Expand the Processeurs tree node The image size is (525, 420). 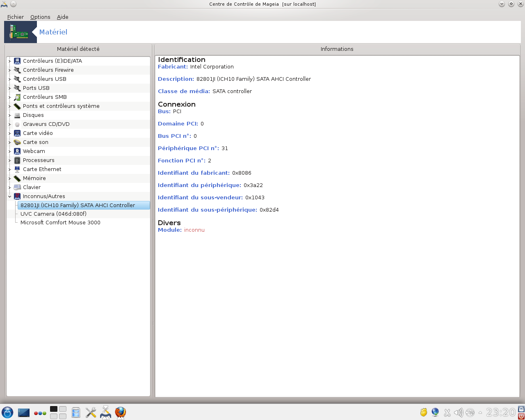(10, 160)
